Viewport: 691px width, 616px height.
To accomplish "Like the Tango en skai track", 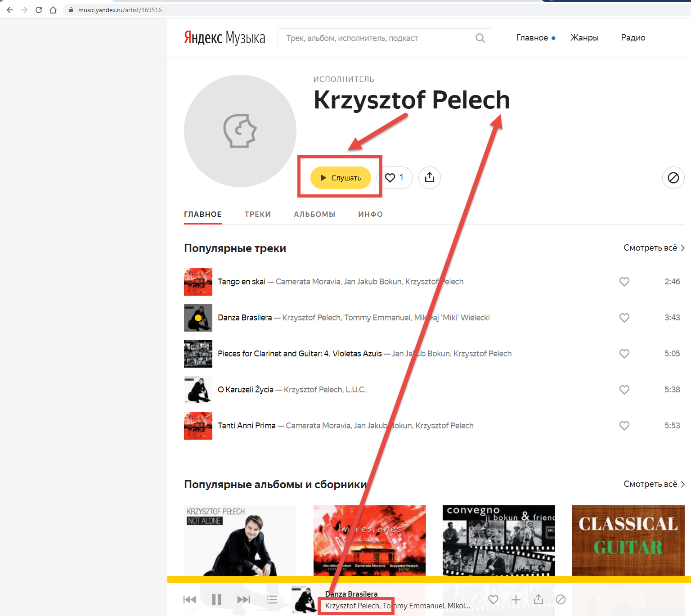I will pyautogui.click(x=624, y=282).
